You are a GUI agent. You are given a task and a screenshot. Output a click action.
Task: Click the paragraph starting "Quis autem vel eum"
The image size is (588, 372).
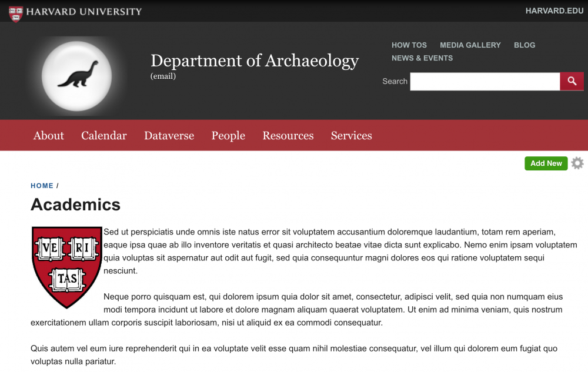294,355
